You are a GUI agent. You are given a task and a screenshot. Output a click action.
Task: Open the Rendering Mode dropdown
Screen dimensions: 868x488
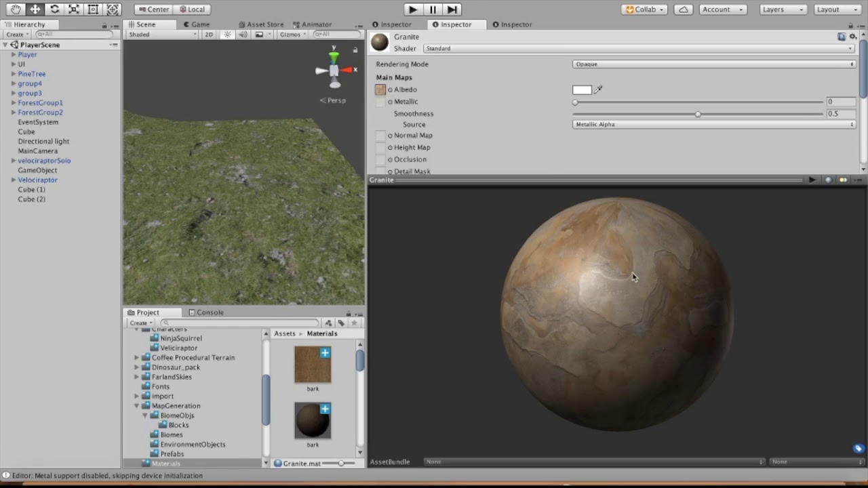(x=714, y=64)
